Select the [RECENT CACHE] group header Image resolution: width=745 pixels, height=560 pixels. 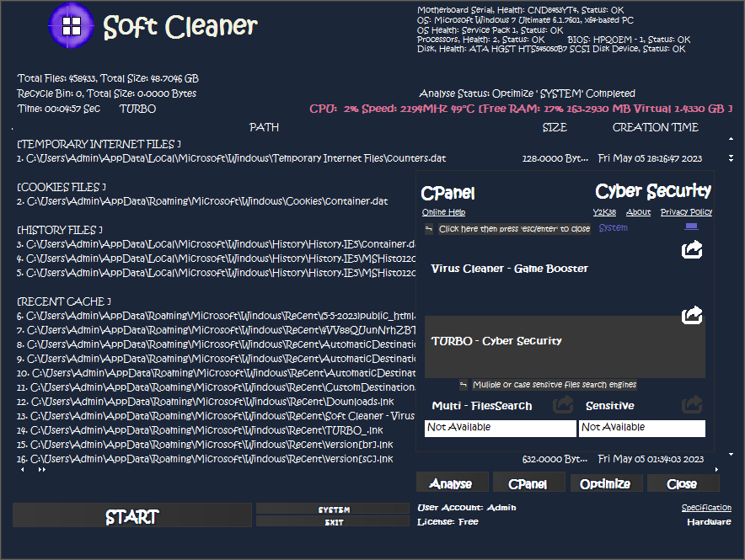pos(64,301)
